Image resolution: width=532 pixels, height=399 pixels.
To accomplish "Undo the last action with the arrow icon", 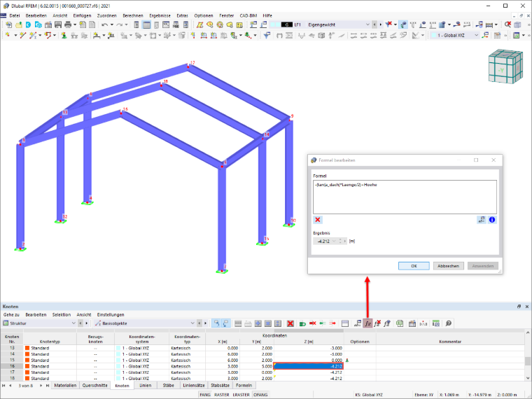I will click(104, 24).
